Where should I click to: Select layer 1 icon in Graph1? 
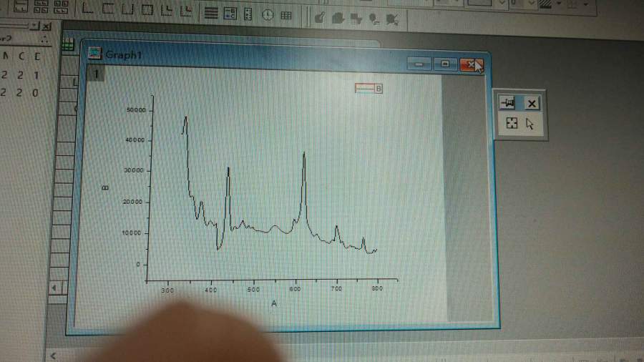click(96, 74)
